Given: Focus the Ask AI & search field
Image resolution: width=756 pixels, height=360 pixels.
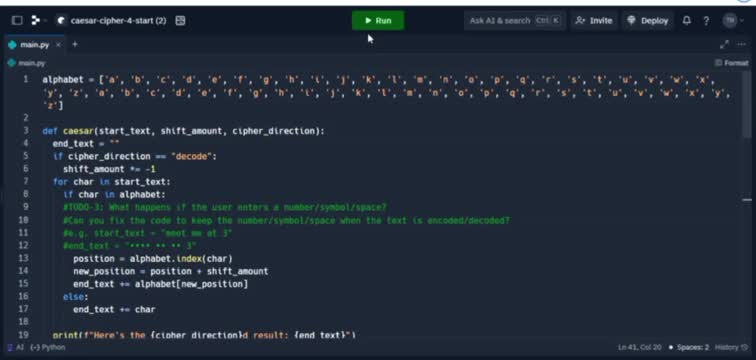Looking at the screenshot, I should coord(514,21).
